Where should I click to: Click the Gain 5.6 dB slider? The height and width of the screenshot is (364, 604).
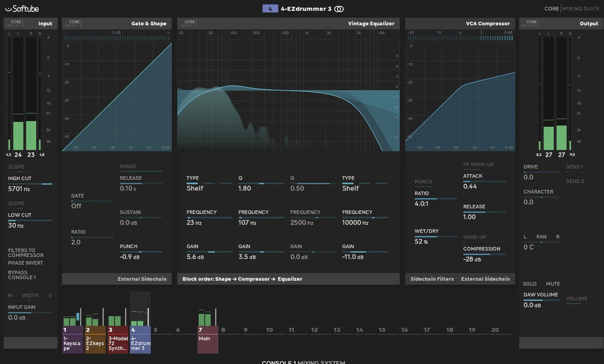click(209, 252)
